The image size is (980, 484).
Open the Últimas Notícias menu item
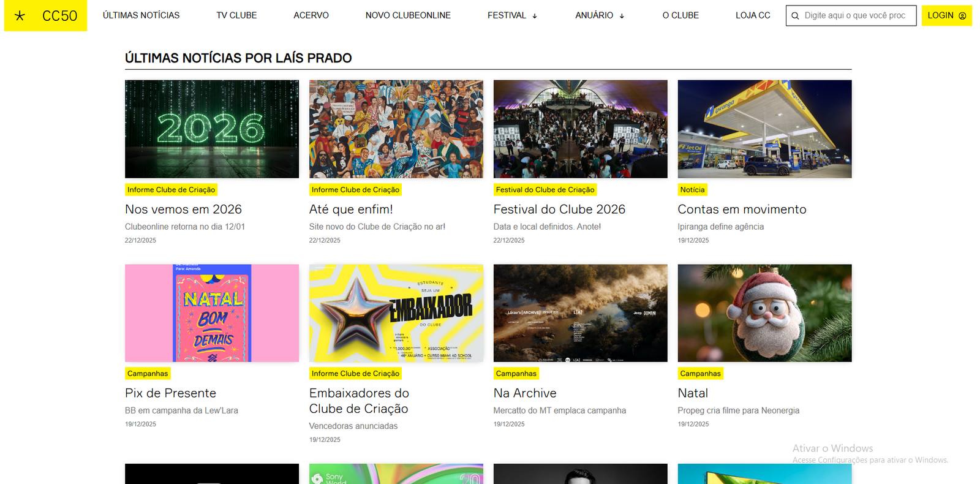click(x=141, y=15)
